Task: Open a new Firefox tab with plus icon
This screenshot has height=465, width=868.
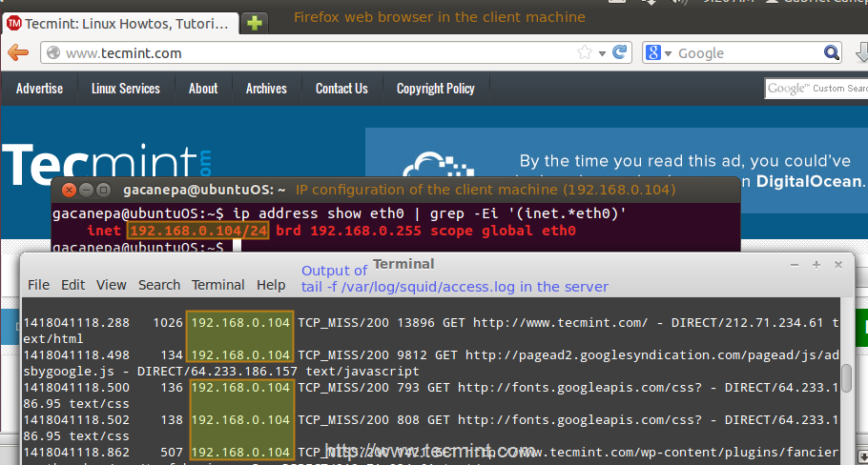Action: tap(255, 23)
